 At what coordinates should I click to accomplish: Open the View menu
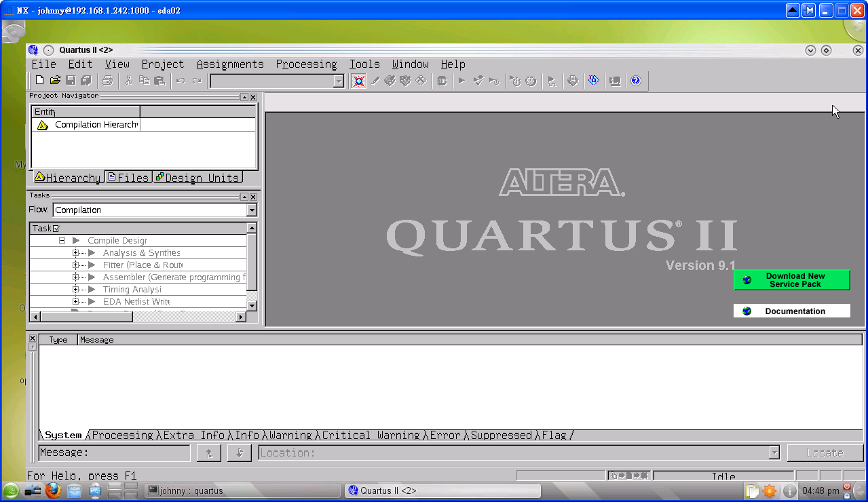(x=117, y=64)
